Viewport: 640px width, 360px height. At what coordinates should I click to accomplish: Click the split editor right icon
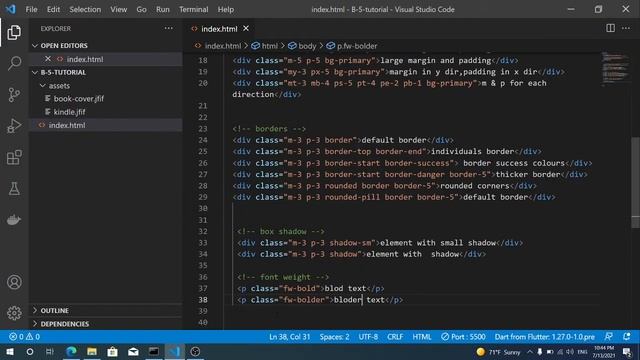(610, 28)
